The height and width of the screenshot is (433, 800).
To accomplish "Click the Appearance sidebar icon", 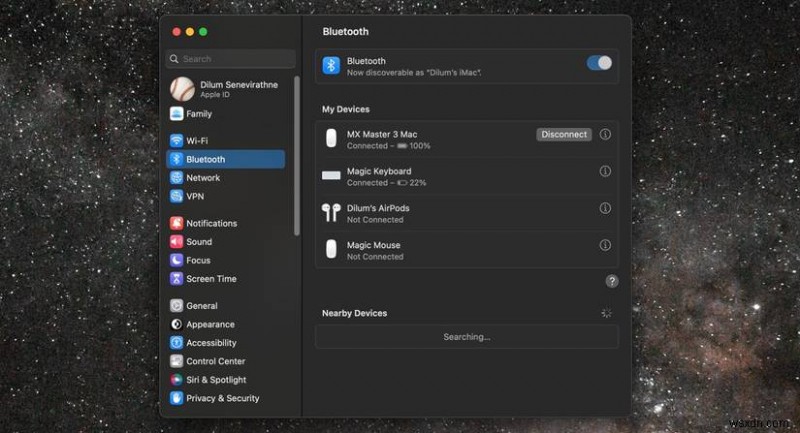I will (x=177, y=324).
